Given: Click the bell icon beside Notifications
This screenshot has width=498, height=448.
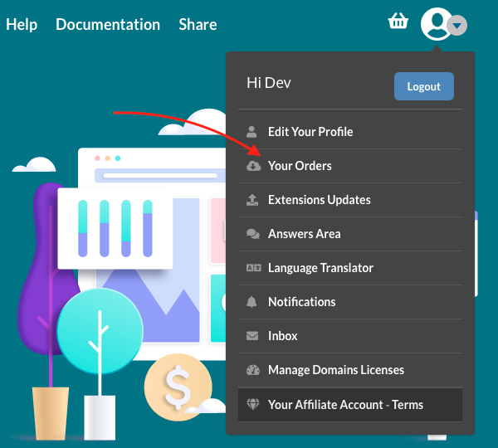Looking at the screenshot, I should click(x=252, y=302).
